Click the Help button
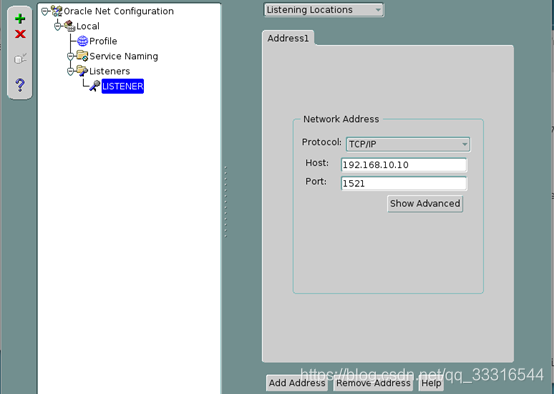554x394 pixels. click(x=431, y=383)
